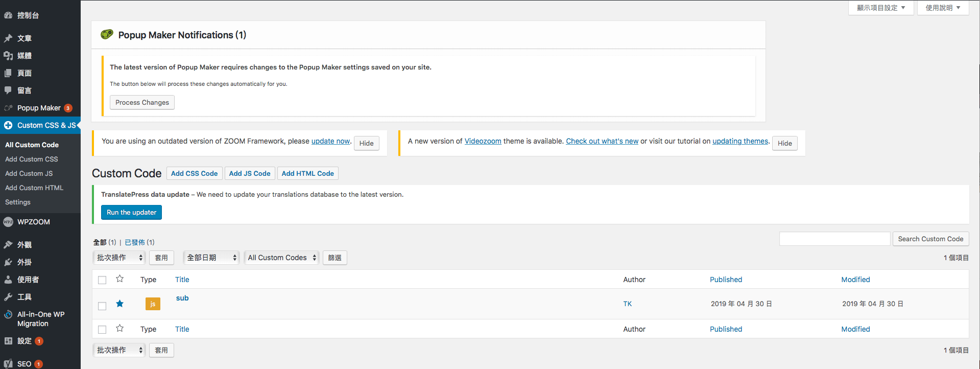Image resolution: width=980 pixels, height=369 pixels.
Task: Click the Popup Maker sidebar icon
Action: click(8, 108)
